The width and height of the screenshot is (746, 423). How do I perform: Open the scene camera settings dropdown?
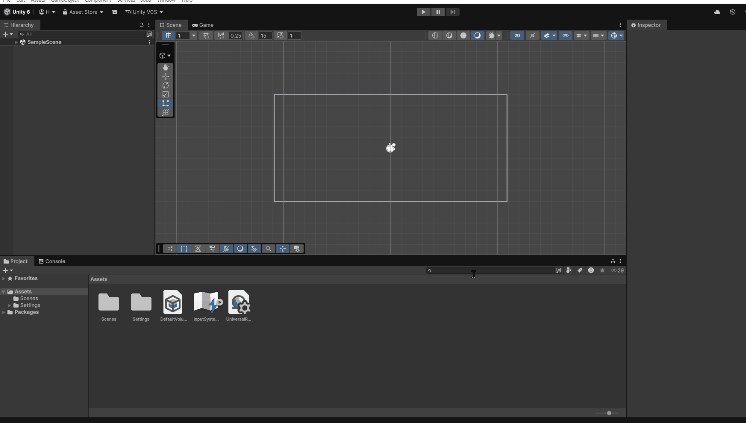597,35
